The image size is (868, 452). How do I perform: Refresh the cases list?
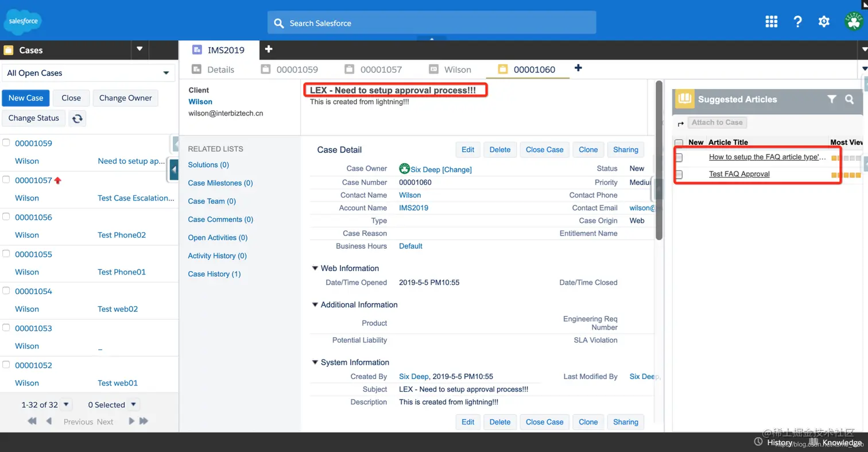click(77, 118)
